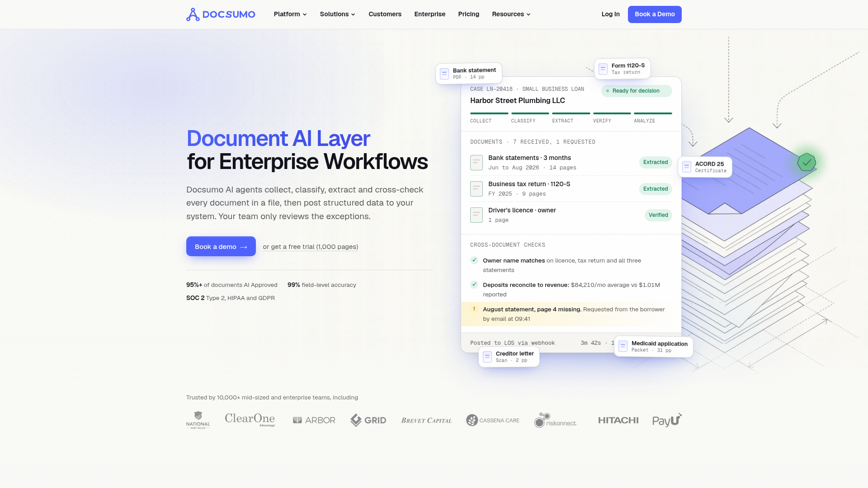868x488 pixels.
Task: Click the EXTRACT progress step
Action: [571, 118]
